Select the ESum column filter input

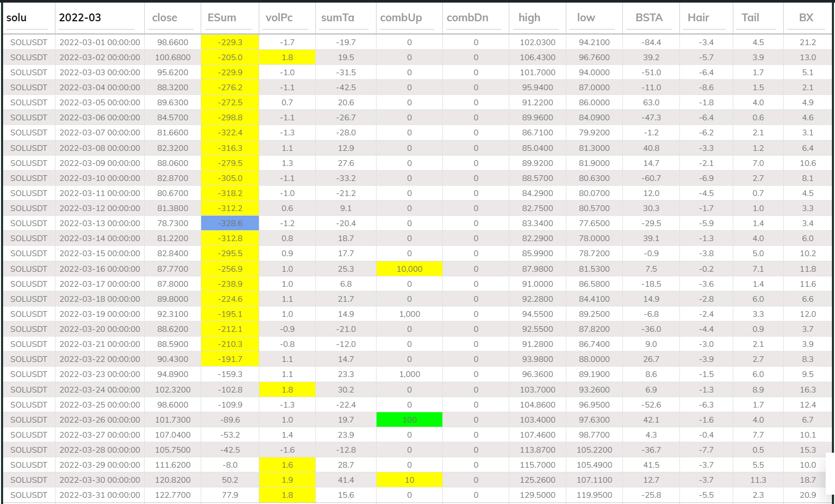229,18
